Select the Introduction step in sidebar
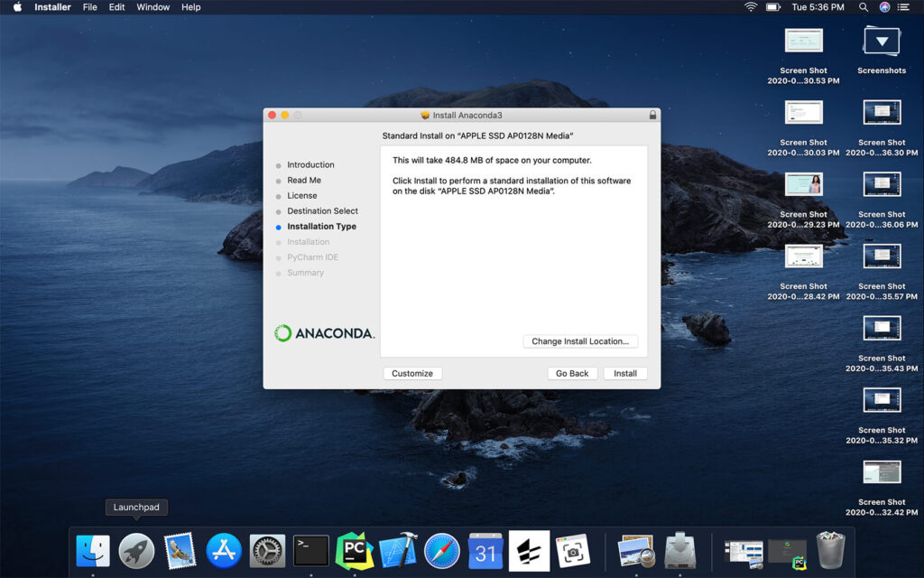924x578 pixels. point(310,164)
